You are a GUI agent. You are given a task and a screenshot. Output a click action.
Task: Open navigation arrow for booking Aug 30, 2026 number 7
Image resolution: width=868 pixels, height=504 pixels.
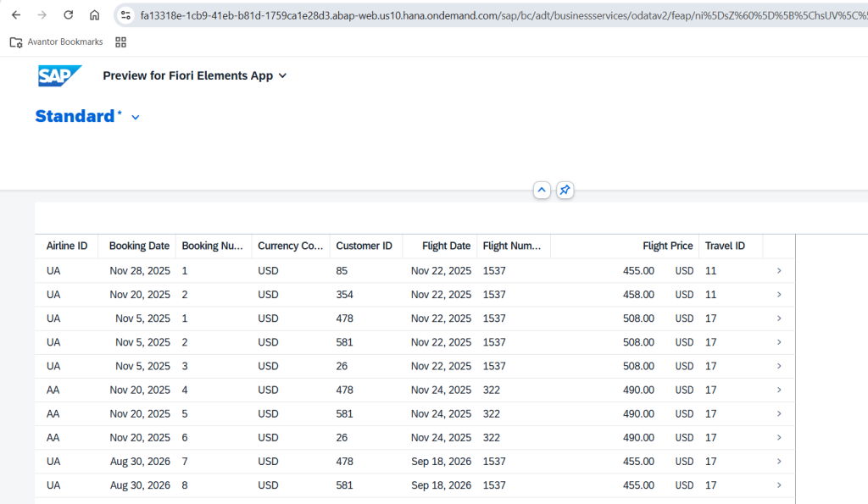pyautogui.click(x=779, y=462)
